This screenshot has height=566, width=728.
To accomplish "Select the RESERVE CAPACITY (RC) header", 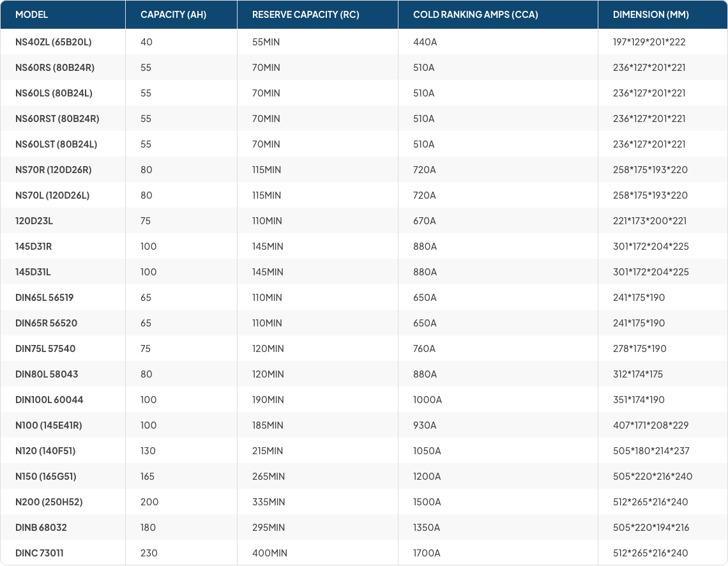I will coord(305,15).
